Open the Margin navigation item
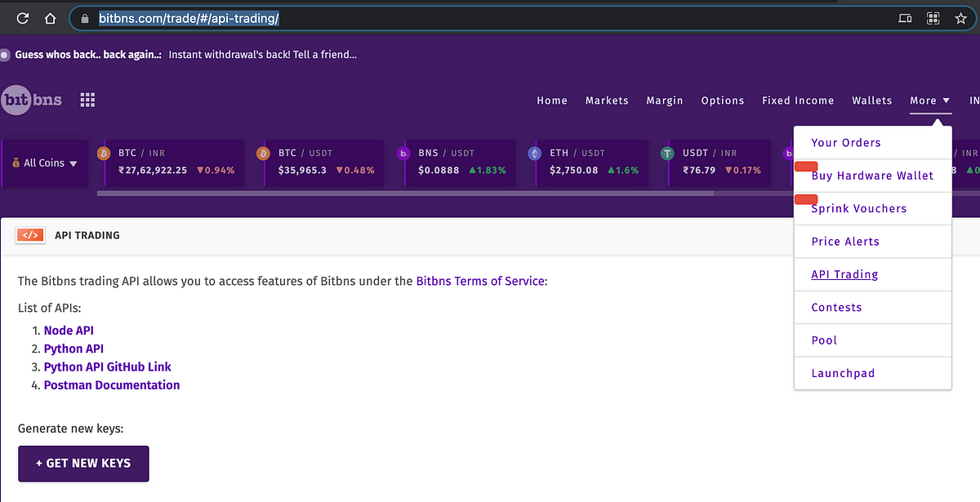This screenshot has width=980, height=502. click(x=665, y=100)
